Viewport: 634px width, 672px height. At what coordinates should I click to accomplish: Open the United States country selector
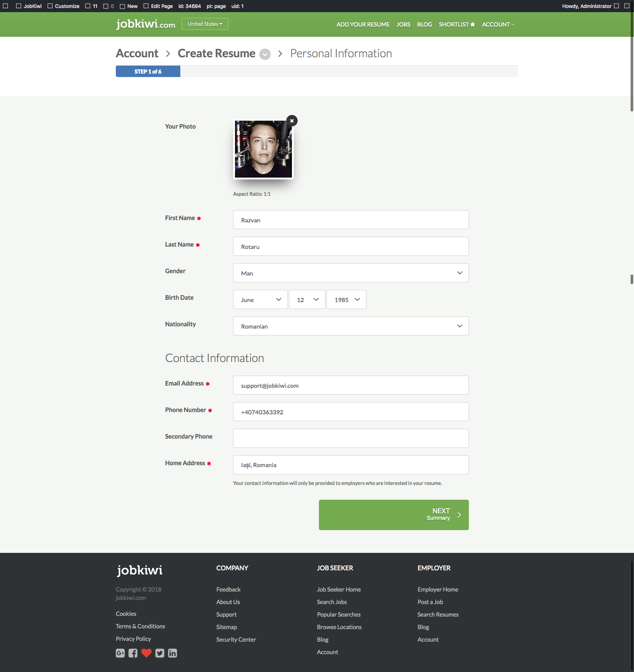205,24
